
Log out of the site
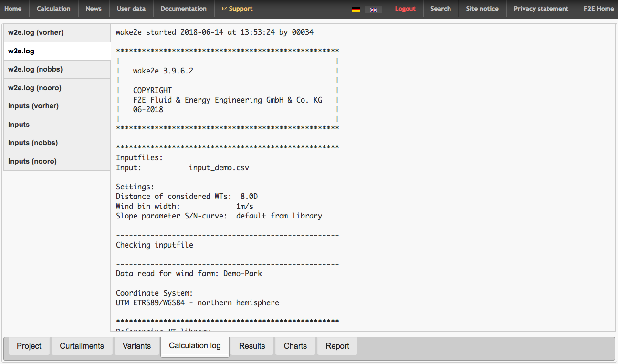(405, 9)
